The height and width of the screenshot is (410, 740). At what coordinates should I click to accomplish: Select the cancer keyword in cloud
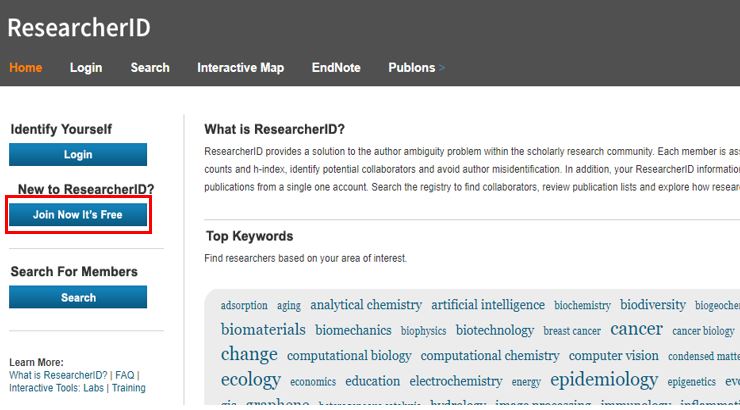point(637,329)
